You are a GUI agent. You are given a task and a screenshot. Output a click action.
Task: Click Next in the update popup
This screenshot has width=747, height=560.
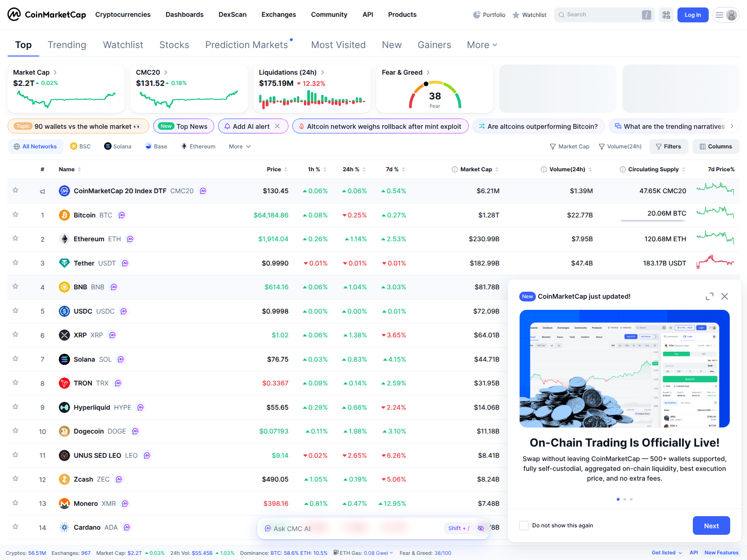point(711,525)
